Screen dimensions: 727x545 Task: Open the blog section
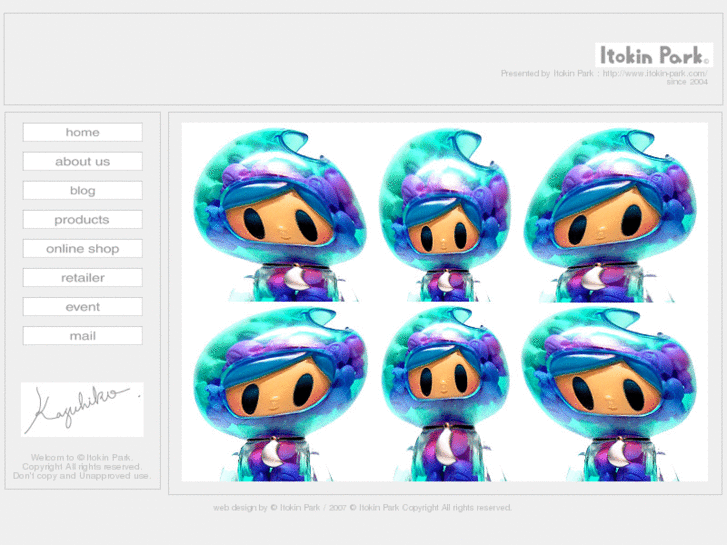tap(83, 191)
